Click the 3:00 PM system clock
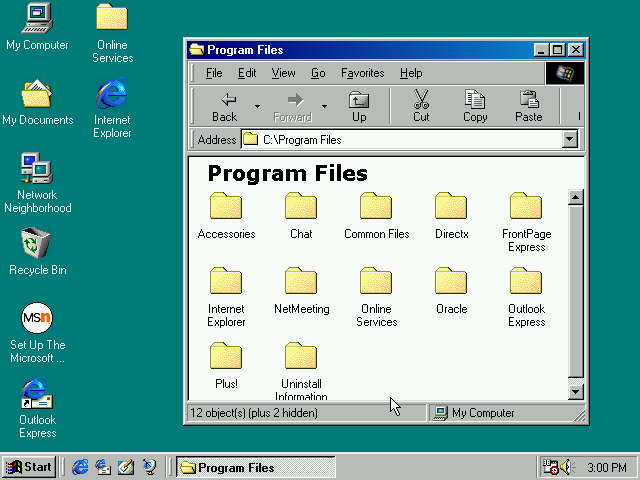Image resolution: width=640 pixels, height=480 pixels. coord(607,467)
